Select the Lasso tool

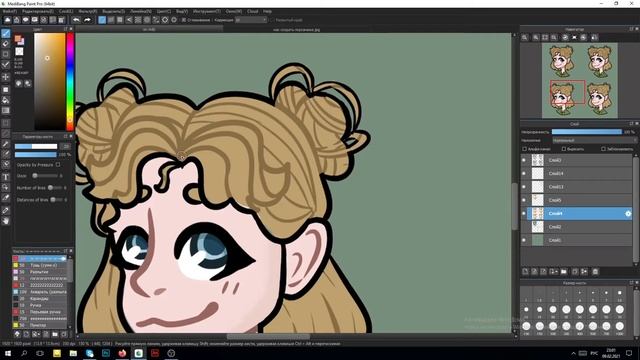point(6,133)
